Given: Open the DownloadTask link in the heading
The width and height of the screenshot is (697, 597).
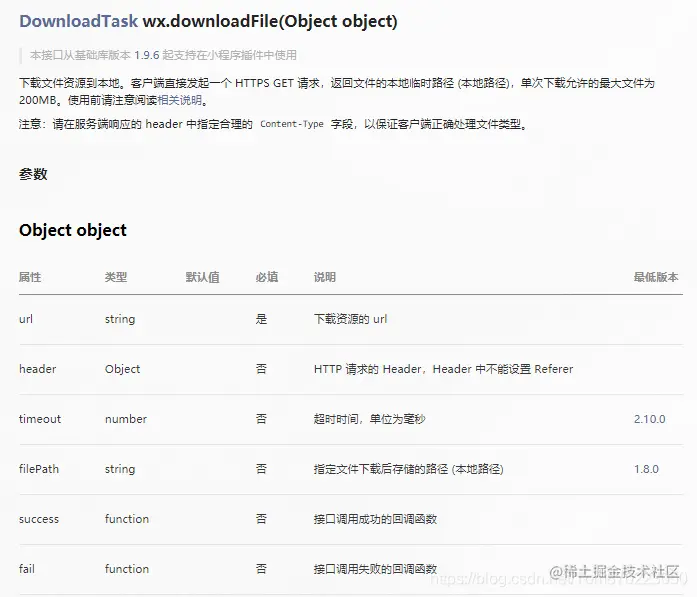Looking at the screenshot, I should 78,21.
